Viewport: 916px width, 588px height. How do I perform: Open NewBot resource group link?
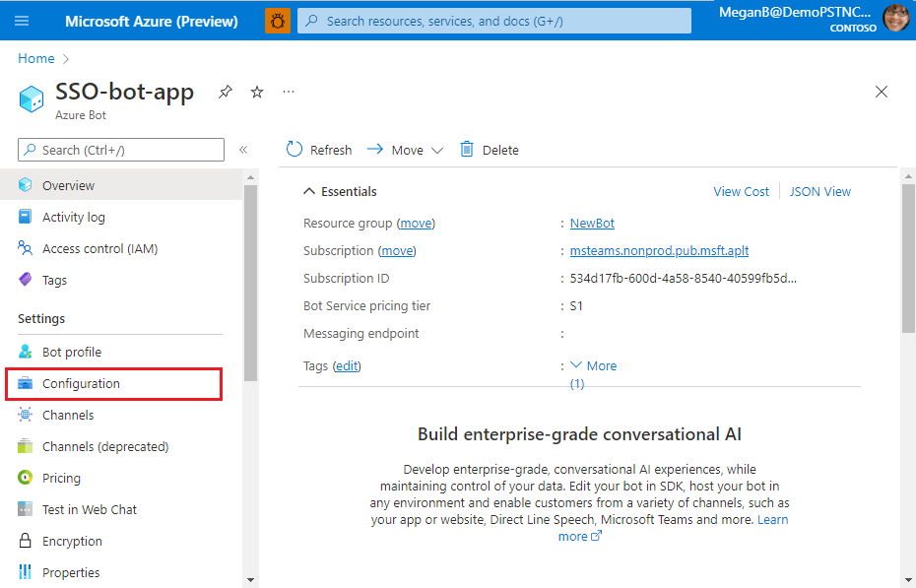[x=592, y=223]
